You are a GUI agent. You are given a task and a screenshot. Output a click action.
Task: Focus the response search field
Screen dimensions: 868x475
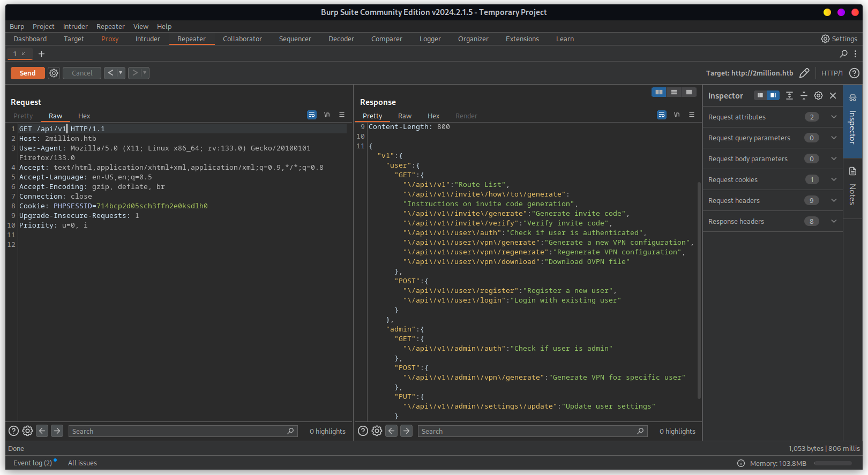point(533,431)
